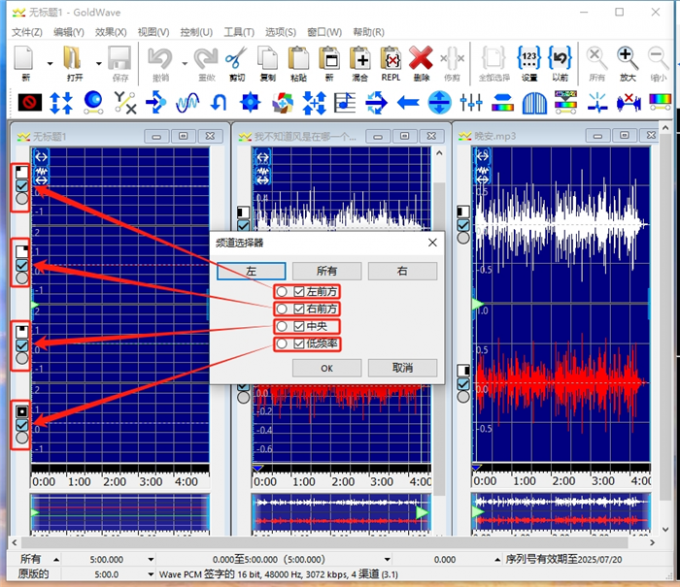Click the Set (设置) 123 marker icon
Viewport: 680px width, 587px height.
529,58
